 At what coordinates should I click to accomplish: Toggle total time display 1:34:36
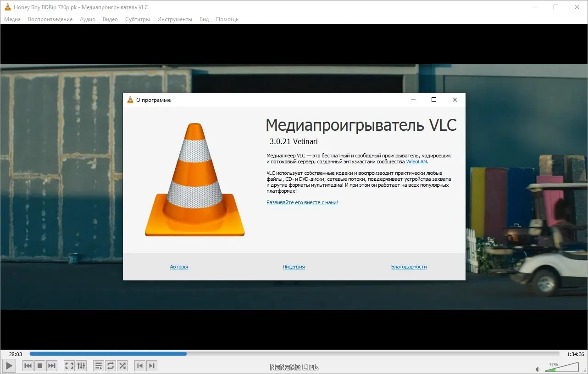point(576,354)
